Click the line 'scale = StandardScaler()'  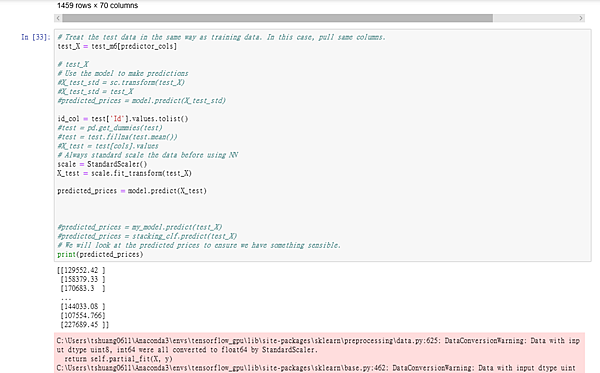click(x=102, y=164)
